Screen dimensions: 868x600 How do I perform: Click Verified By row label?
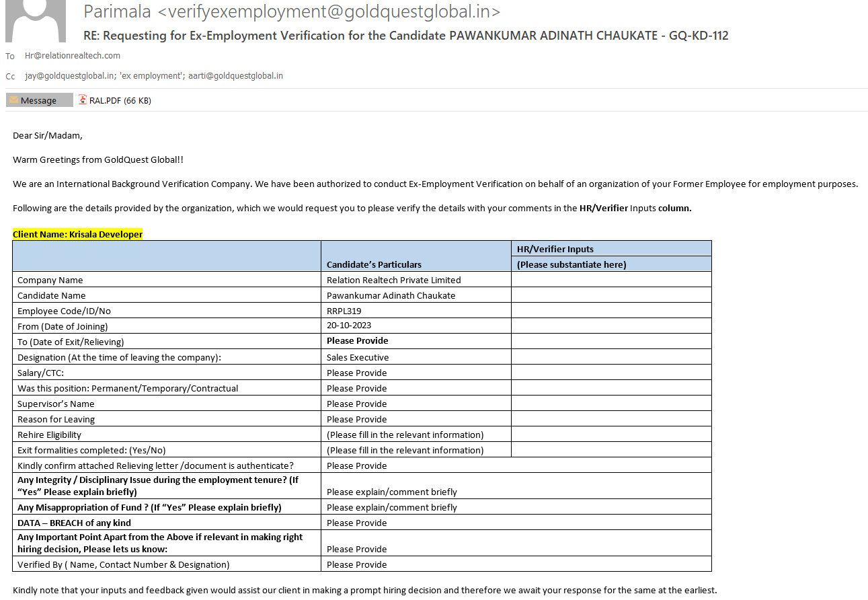pyautogui.click(x=124, y=564)
